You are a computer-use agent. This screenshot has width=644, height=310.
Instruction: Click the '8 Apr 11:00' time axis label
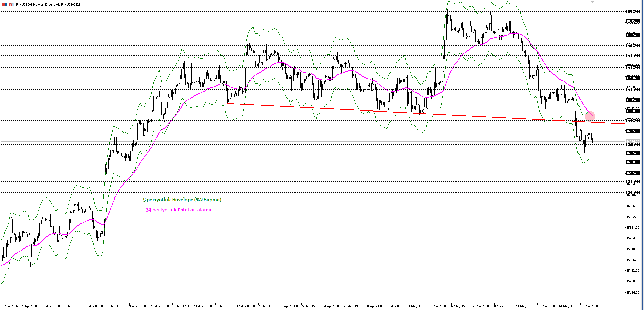(x=116, y=306)
